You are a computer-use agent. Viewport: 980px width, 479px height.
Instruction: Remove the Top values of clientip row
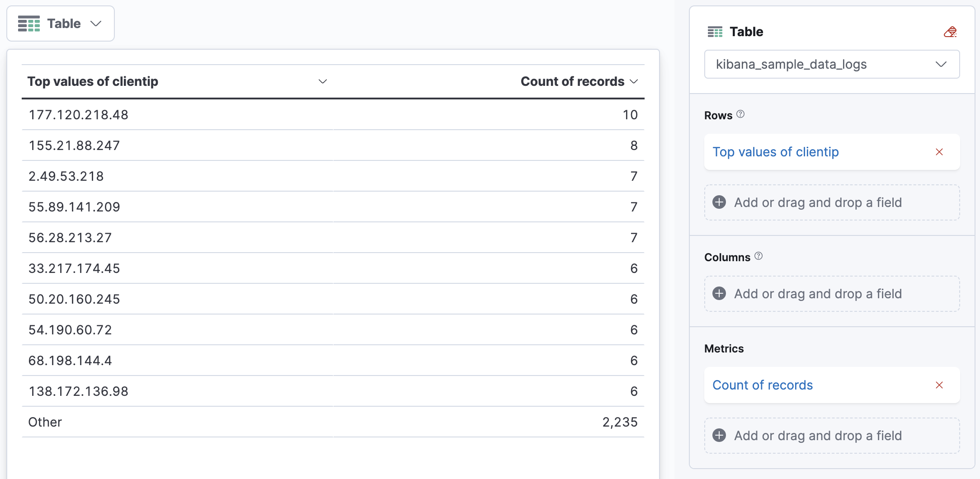pyautogui.click(x=939, y=152)
